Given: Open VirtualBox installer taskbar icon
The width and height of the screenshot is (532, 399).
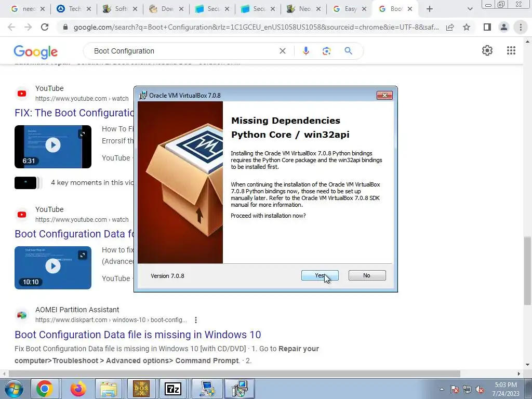Looking at the screenshot, I should (239, 389).
